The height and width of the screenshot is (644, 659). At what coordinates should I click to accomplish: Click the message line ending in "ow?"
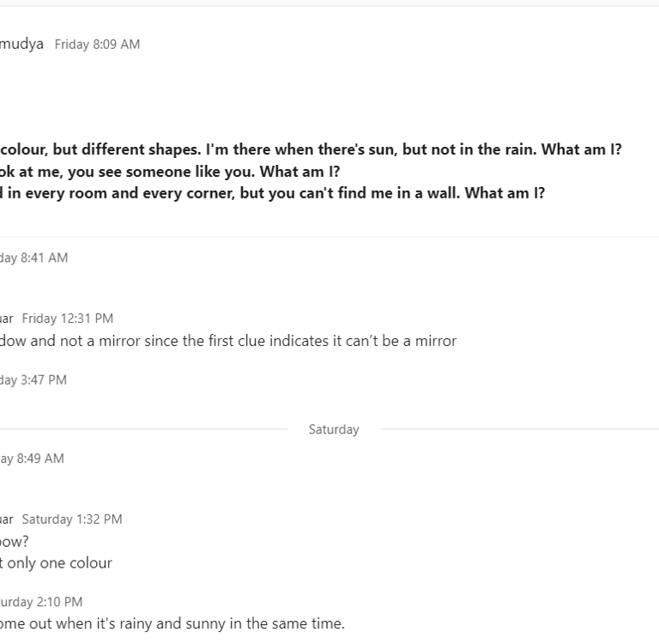click(13, 542)
